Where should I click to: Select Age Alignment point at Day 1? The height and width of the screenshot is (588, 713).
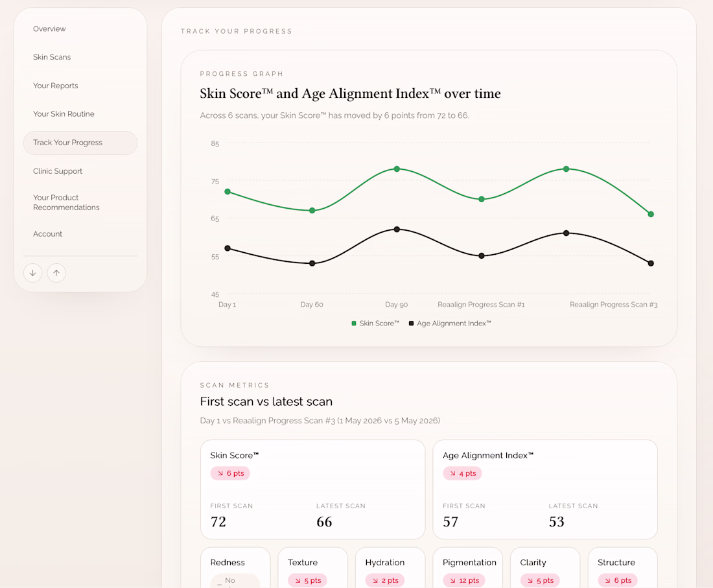pos(228,248)
